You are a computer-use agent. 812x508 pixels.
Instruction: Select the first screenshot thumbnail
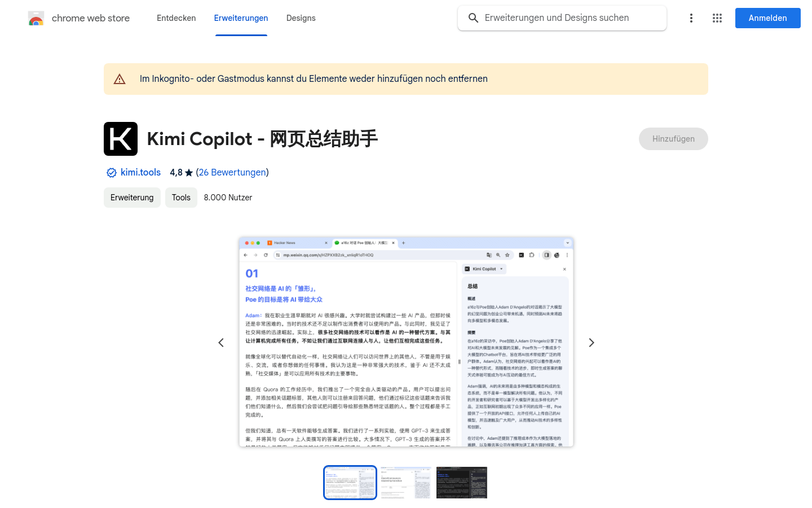pyautogui.click(x=350, y=483)
